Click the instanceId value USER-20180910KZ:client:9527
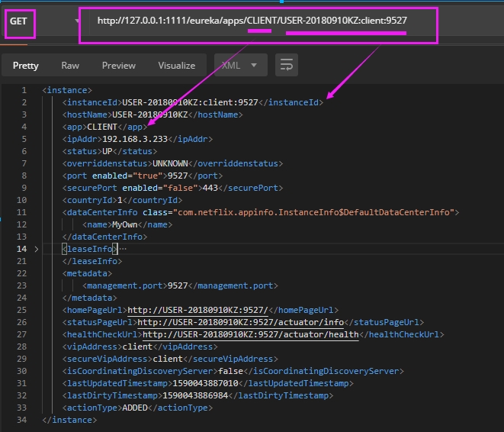This screenshot has width=504, height=432. pos(190,102)
